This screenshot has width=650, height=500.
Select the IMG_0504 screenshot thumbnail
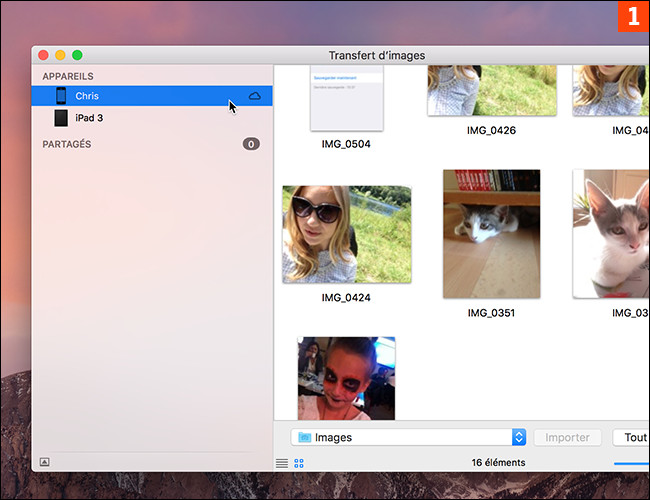pos(346,99)
